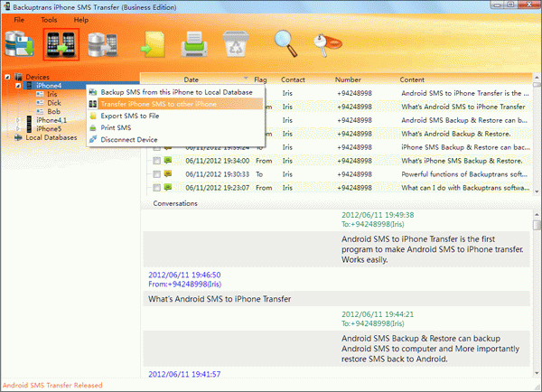Click the green printer toolbar icon

pos(194,44)
